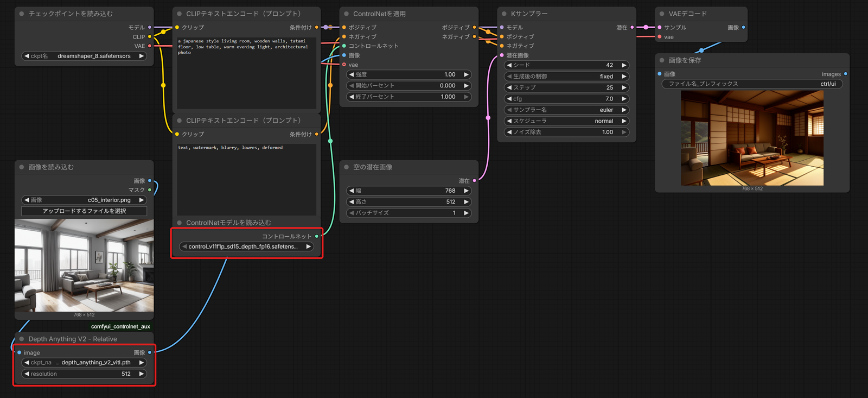Click the negative prompt text box with watermark, blurry
The image size is (868, 398).
pyautogui.click(x=247, y=179)
